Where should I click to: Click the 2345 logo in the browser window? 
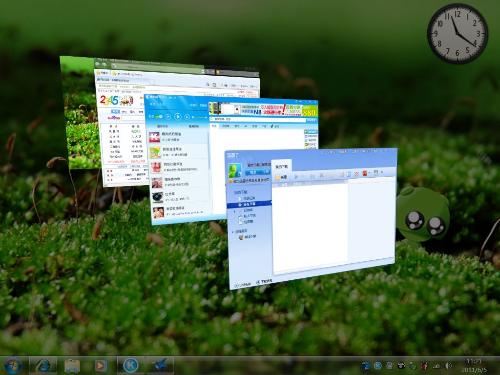pyautogui.click(x=108, y=100)
